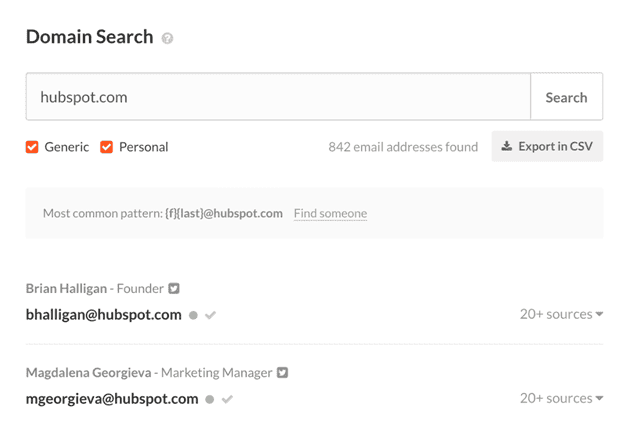Click the Personal label to toggle filter
The height and width of the screenshot is (428, 628).
pos(143,147)
